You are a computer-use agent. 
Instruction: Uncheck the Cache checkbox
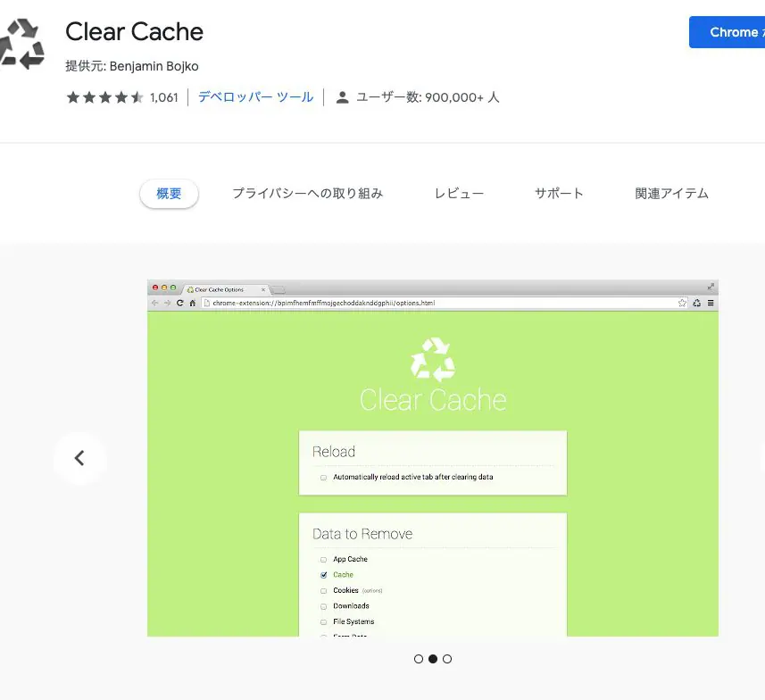tap(323, 575)
